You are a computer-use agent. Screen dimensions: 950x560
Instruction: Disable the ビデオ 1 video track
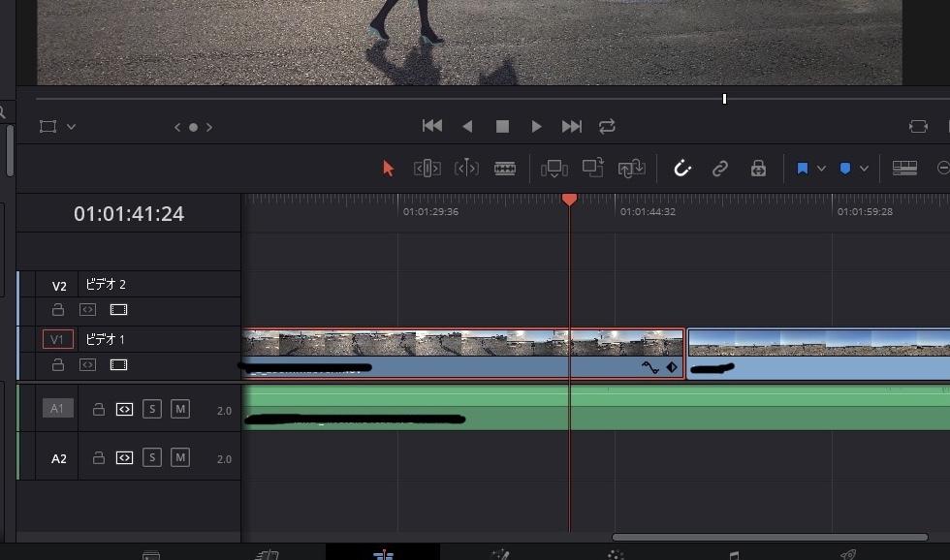pyautogui.click(x=118, y=365)
